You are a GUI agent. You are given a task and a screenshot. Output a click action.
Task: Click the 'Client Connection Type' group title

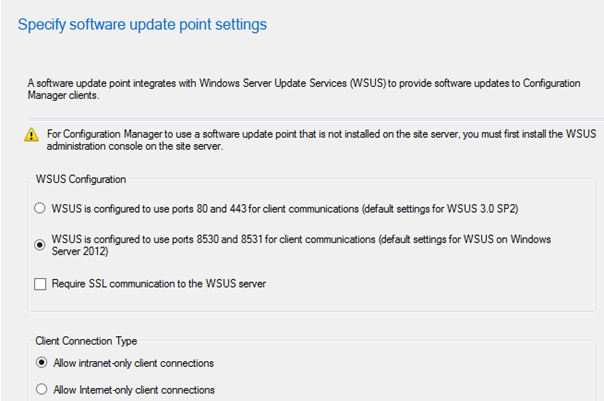(x=86, y=341)
